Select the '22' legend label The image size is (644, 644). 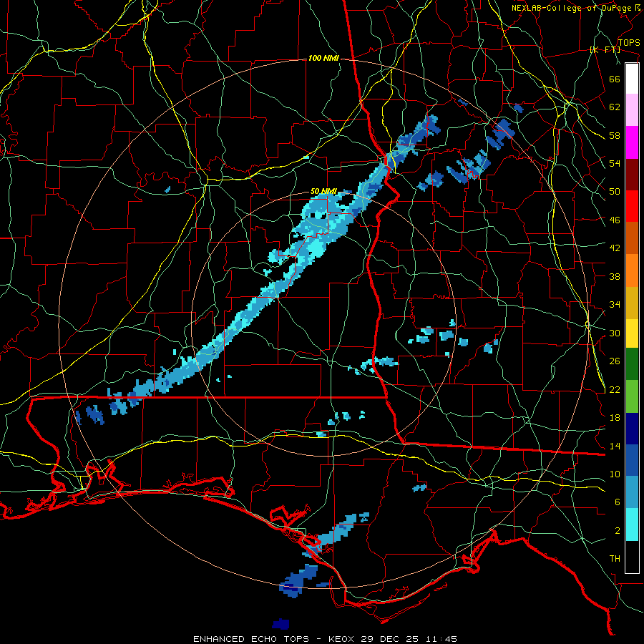coord(615,390)
